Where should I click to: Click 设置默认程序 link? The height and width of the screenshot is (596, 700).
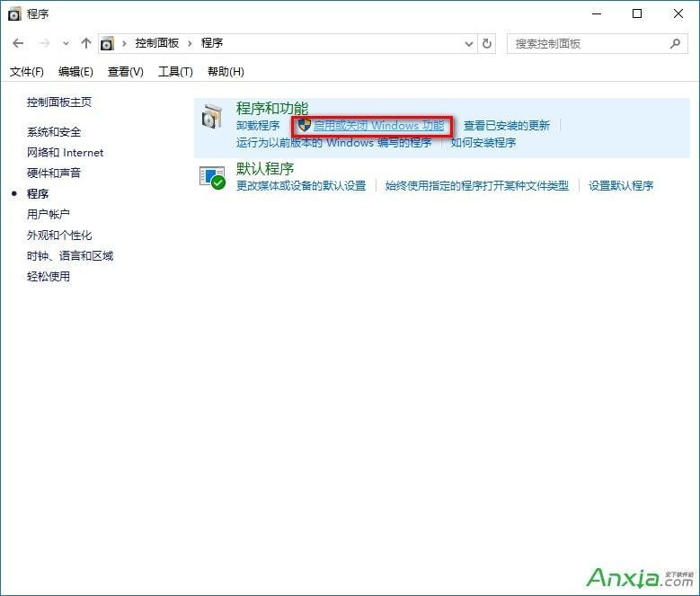coord(621,186)
